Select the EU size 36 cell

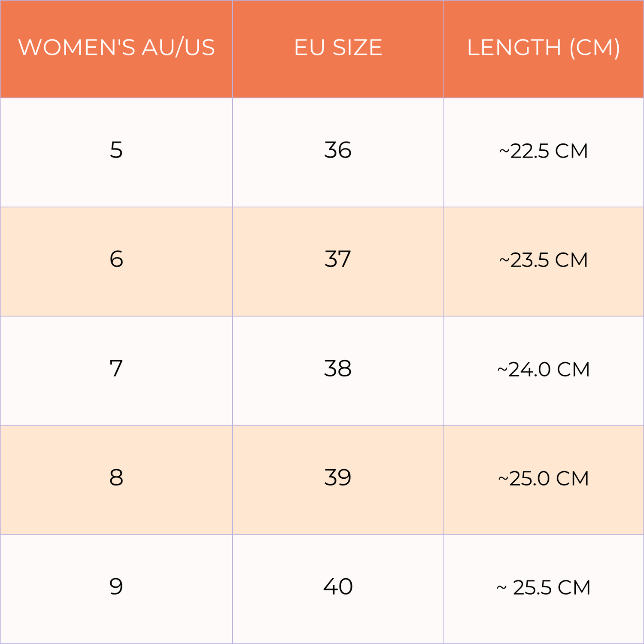click(338, 150)
